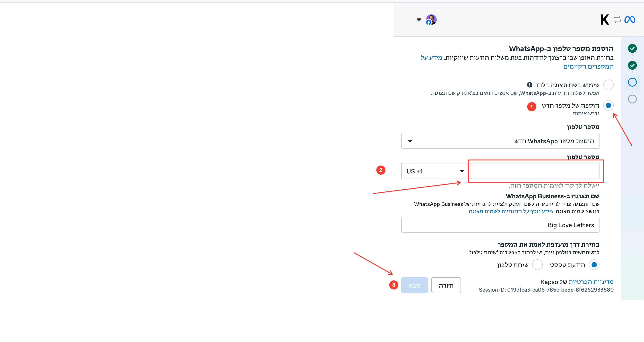
Task: Choose 'הודעת טקסט' verification method
Action: coord(594,265)
